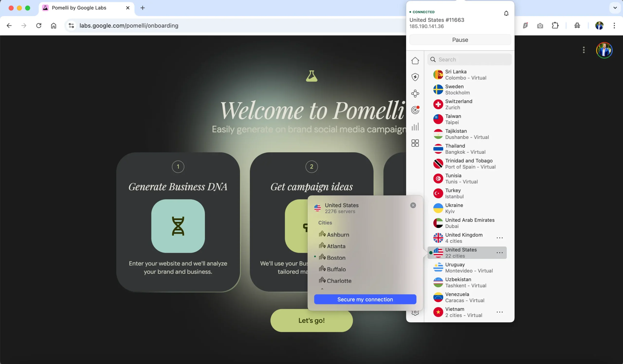Open the statistics bars icon

coord(415,127)
